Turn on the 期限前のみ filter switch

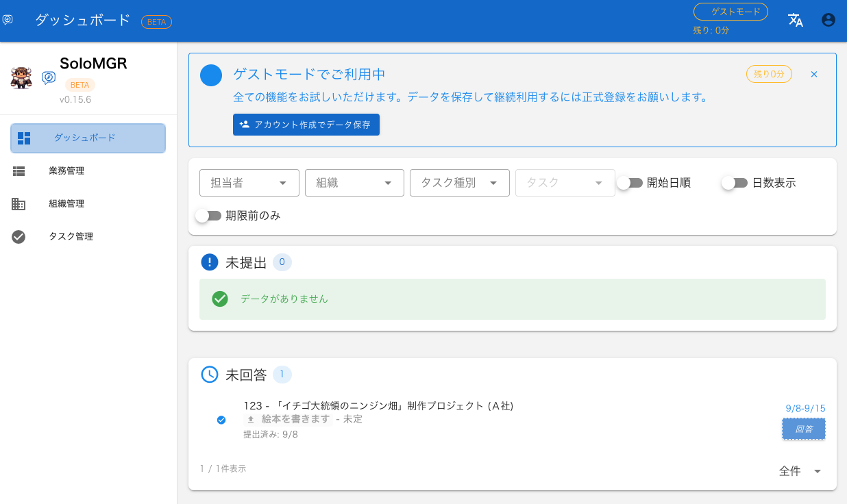[x=208, y=216]
